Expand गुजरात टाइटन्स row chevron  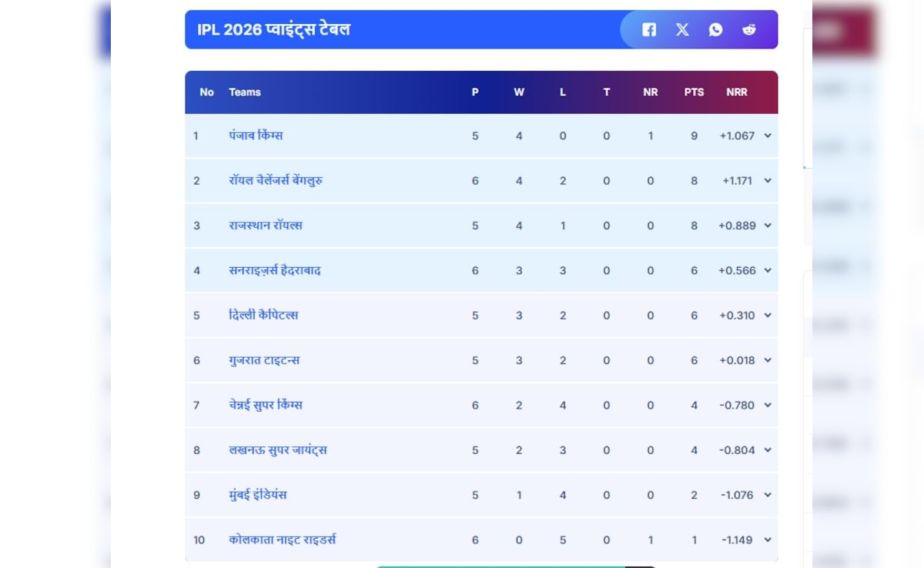tap(768, 360)
